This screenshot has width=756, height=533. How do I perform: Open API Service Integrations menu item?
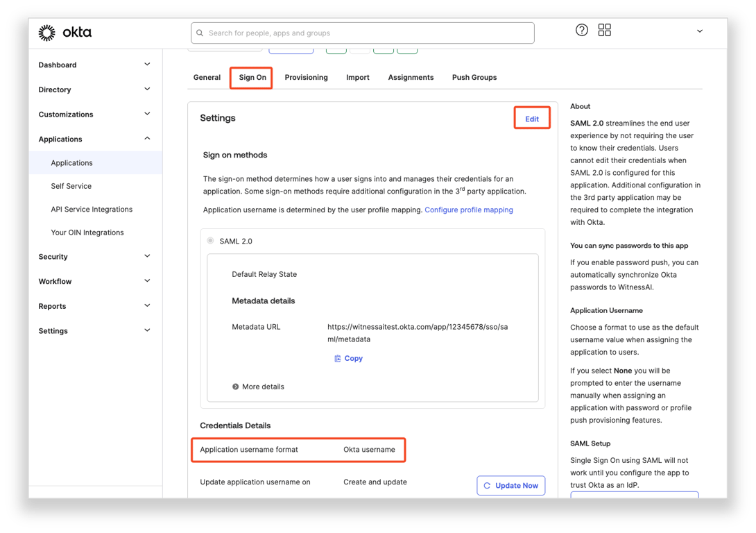[92, 210]
